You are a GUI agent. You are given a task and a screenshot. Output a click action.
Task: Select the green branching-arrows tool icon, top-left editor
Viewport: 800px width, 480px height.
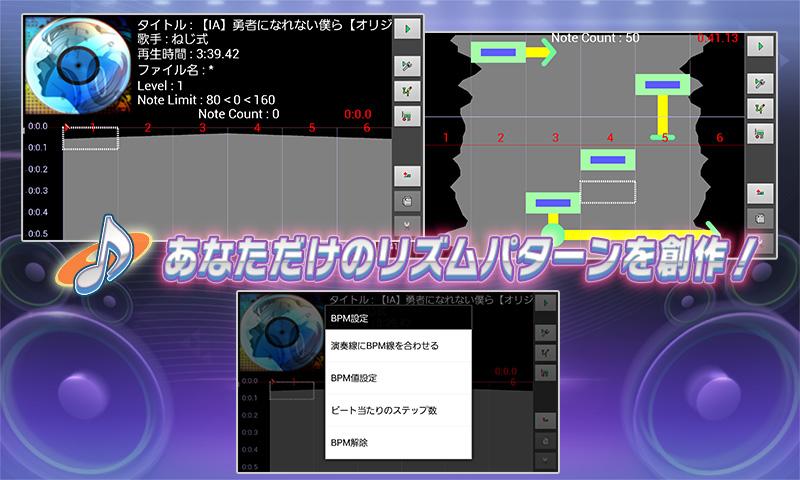click(407, 91)
